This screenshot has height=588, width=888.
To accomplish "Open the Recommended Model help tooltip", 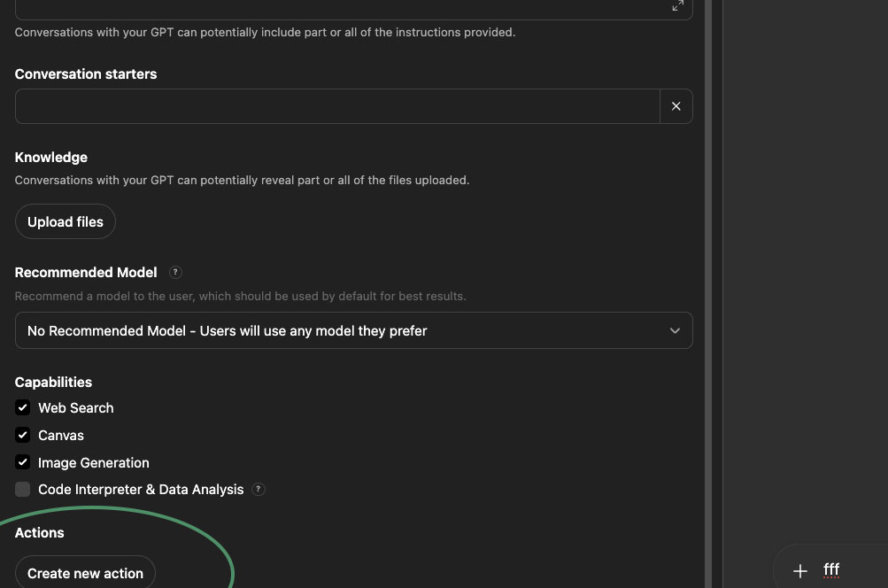I will tap(174, 272).
